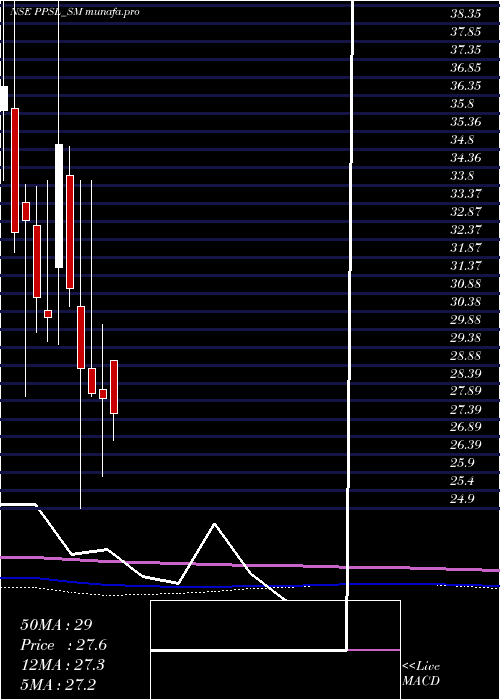Select the 5MA : 27.2 legend entry
Image resolution: width=500 pixels, height=700 pixels.
58,685
